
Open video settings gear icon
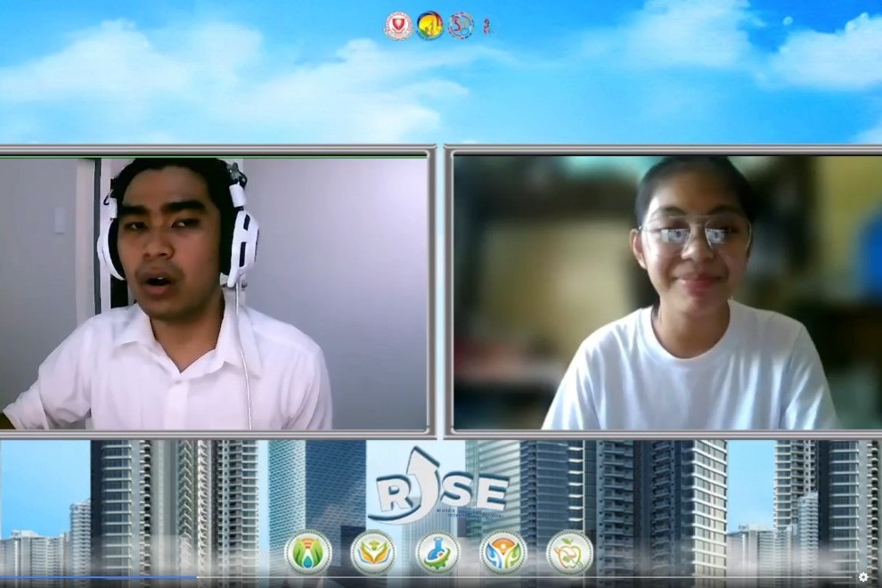point(863,577)
